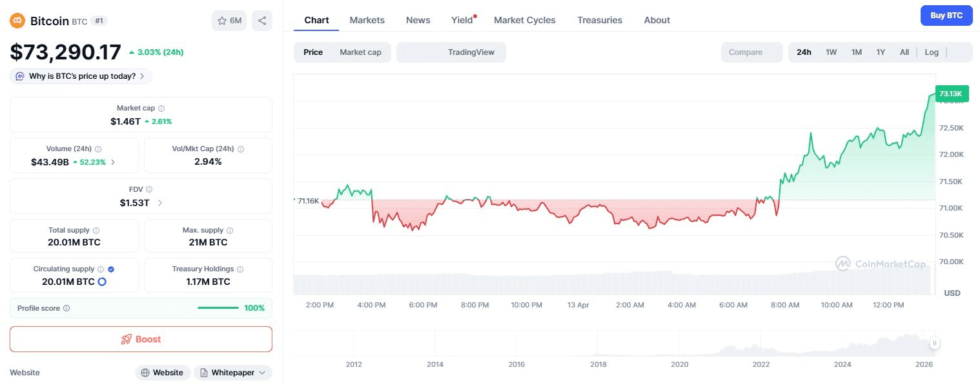Expand Volume (24h) details arrow
Image resolution: width=980 pixels, height=385 pixels.
point(113,162)
